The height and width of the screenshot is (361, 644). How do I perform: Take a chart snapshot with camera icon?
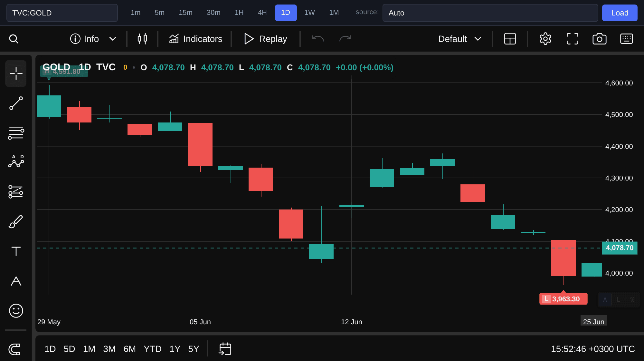(599, 39)
